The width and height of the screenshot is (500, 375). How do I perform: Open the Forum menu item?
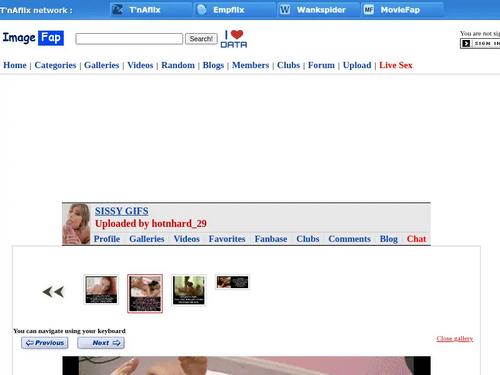pos(321,65)
